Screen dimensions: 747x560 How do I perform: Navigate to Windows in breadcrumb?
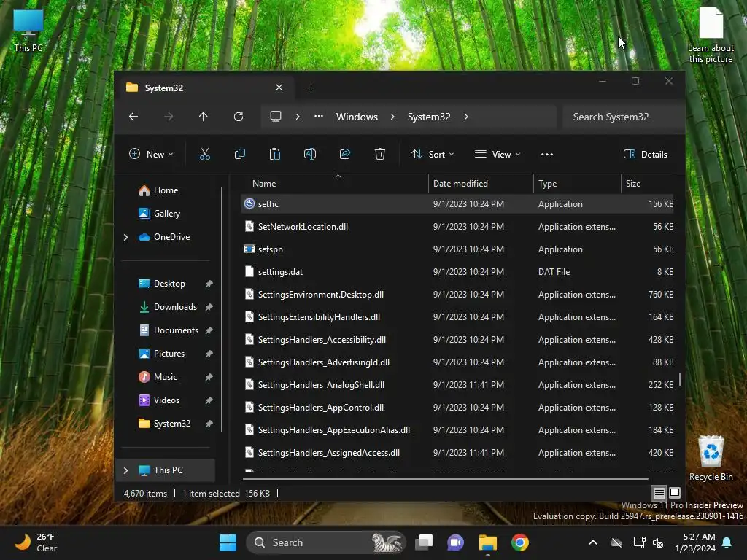point(357,117)
